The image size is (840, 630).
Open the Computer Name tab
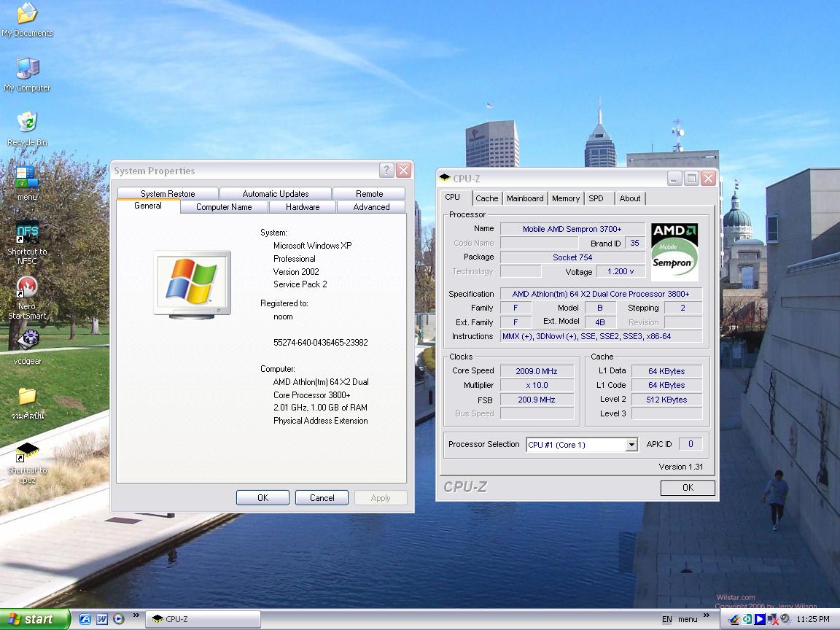(224, 207)
